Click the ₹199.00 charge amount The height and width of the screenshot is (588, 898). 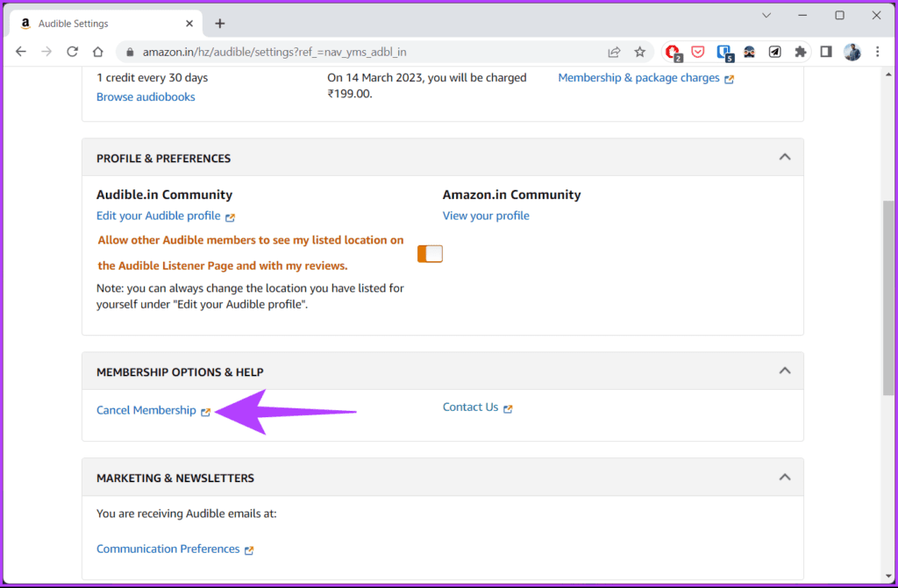(349, 94)
